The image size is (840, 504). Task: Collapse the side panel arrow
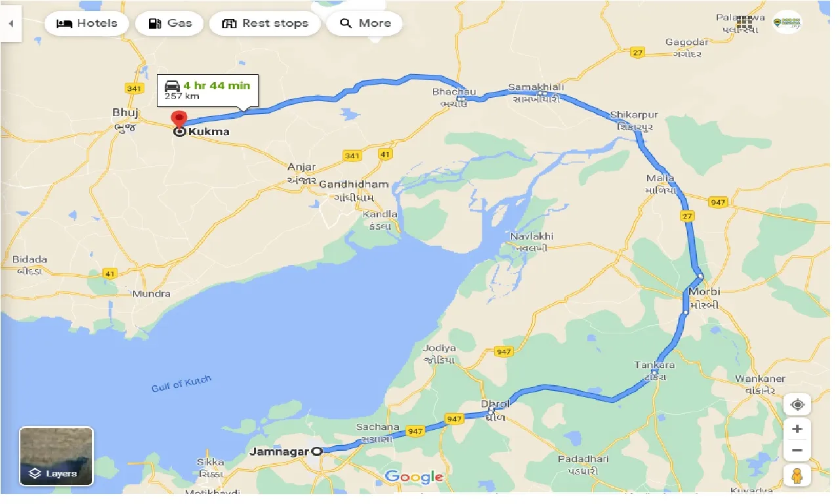[x=10, y=23]
